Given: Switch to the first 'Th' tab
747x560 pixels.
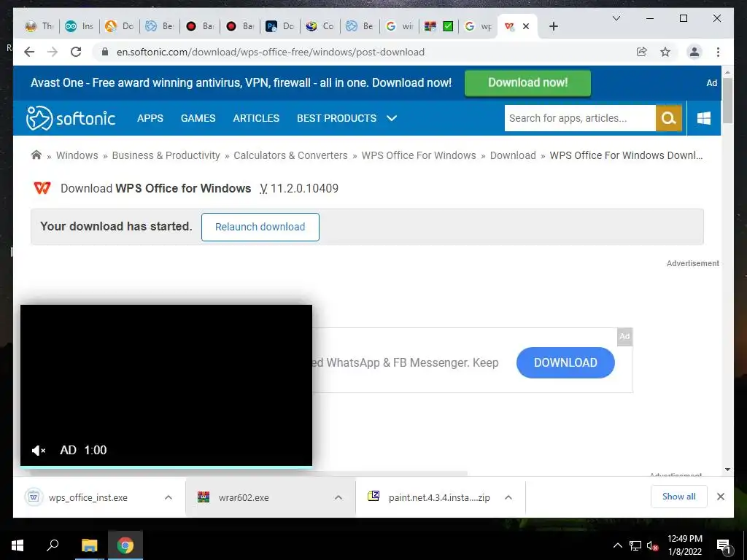Looking at the screenshot, I should (x=39, y=26).
